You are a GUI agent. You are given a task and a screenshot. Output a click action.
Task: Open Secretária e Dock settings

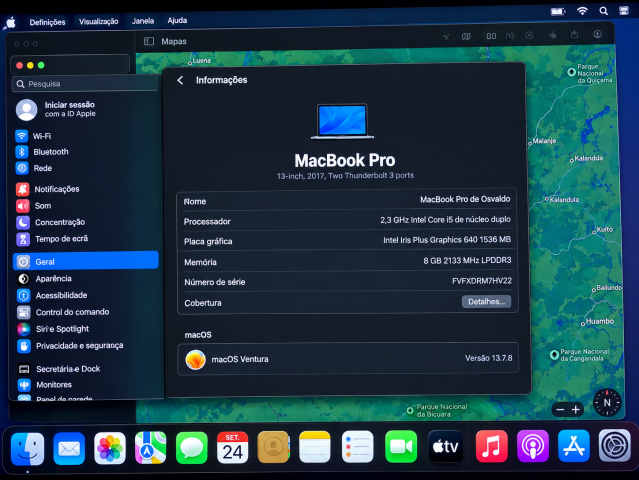[59, 369]
